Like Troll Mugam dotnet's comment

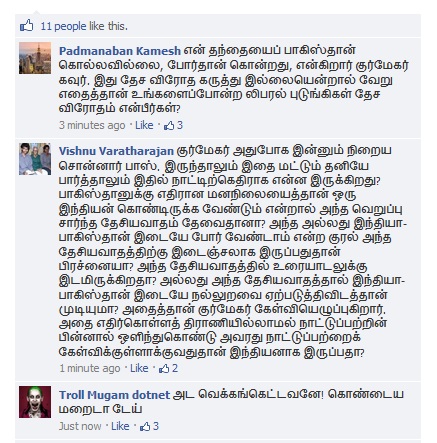point(120,426)
